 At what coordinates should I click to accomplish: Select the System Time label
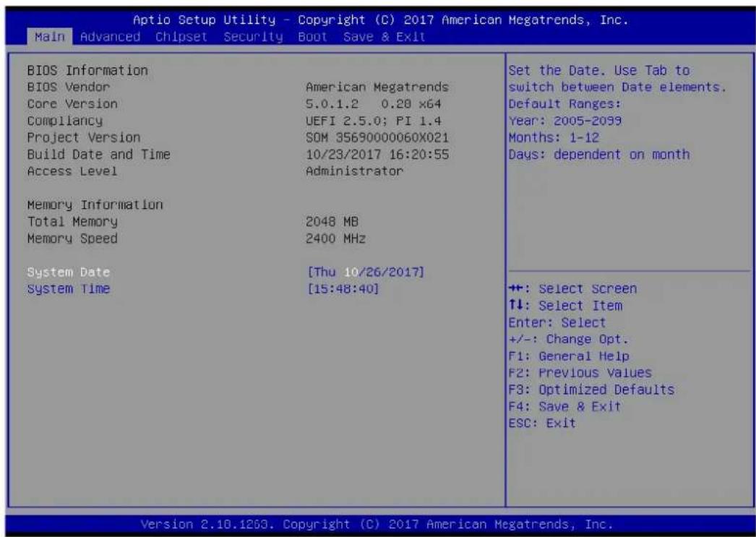(x=69, y=289)
